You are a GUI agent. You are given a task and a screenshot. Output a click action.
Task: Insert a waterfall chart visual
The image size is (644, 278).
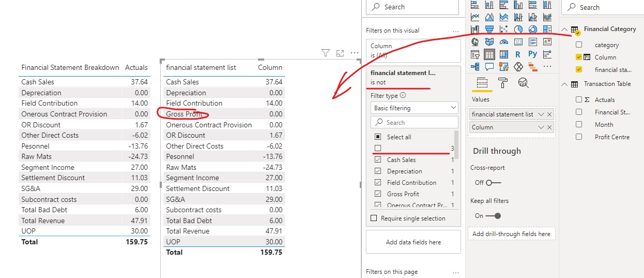(x=475, y=30)
